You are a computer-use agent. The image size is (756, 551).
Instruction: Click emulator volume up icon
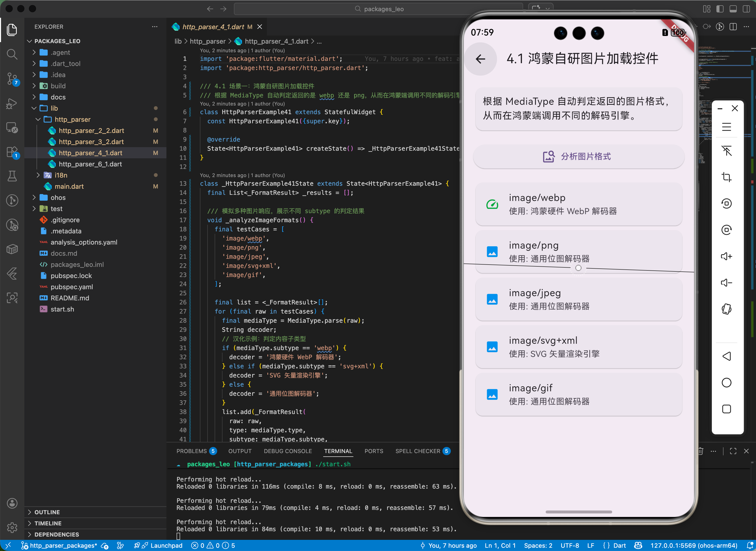(726, 256)
